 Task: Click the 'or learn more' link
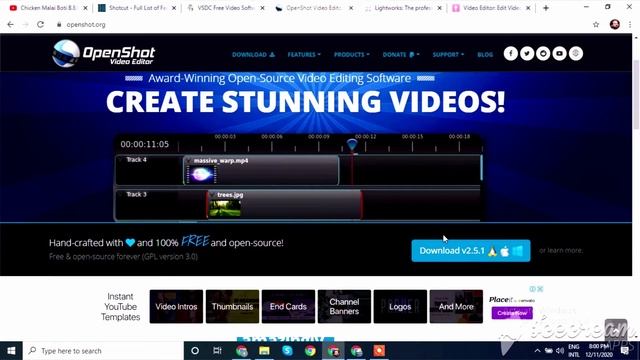pos(561,250)
